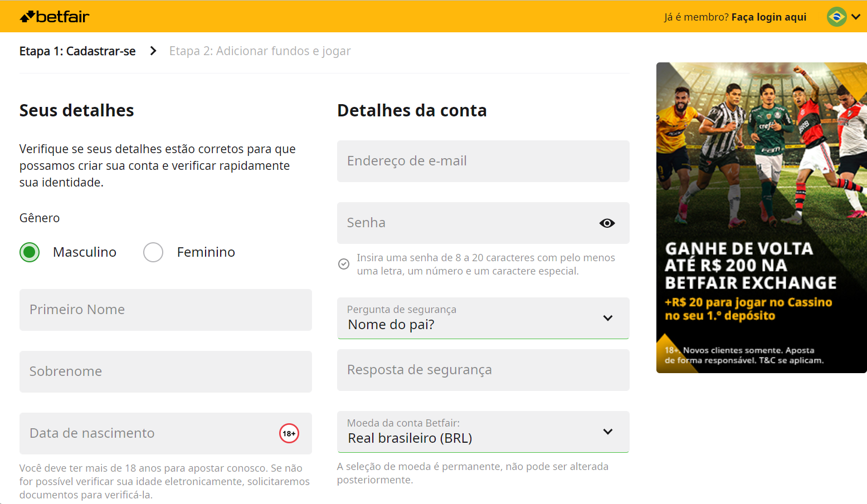Image resolution: width=867 pixels, height=504 pixels.
Task: Click the Senha password field
Action: point(483,223)
